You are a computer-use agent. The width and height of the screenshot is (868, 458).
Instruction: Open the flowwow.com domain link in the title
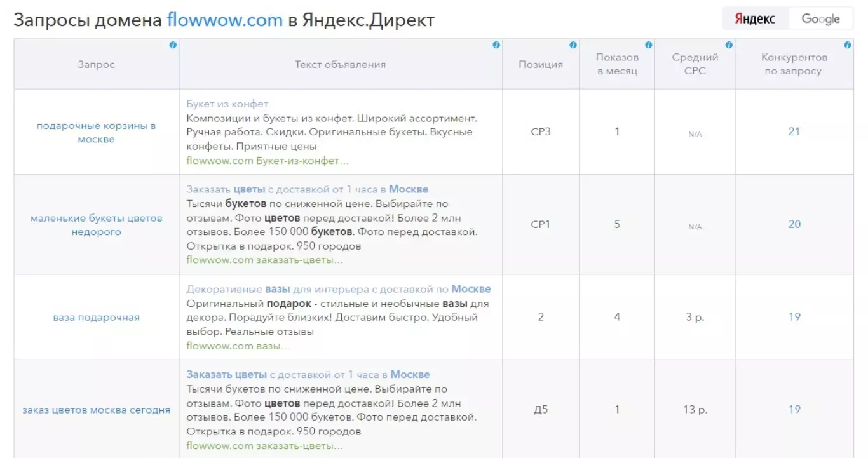click(224, 20)
